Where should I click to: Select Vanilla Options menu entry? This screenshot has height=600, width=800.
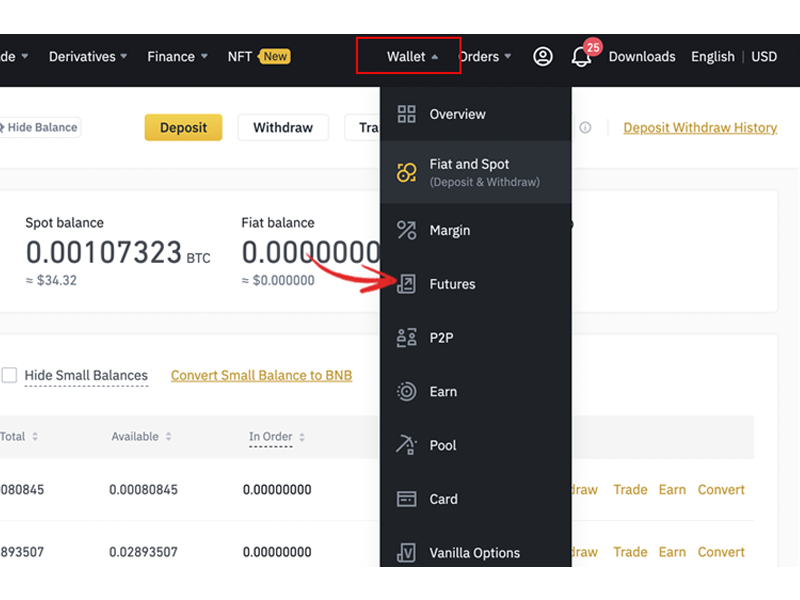coord(476,553)
